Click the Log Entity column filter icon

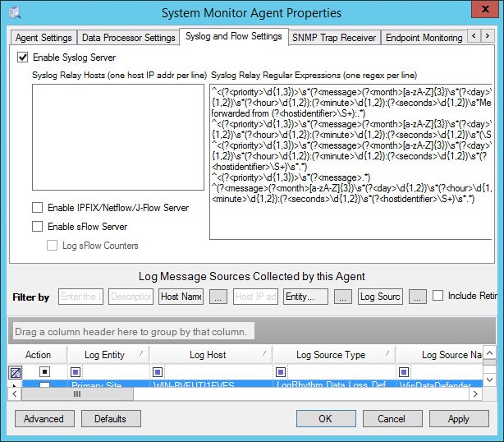[x=76, y=371]
